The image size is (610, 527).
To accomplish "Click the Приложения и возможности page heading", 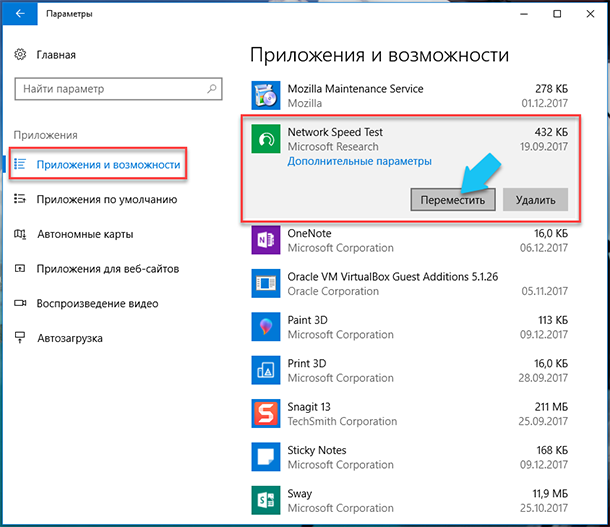I will (379, 55).
